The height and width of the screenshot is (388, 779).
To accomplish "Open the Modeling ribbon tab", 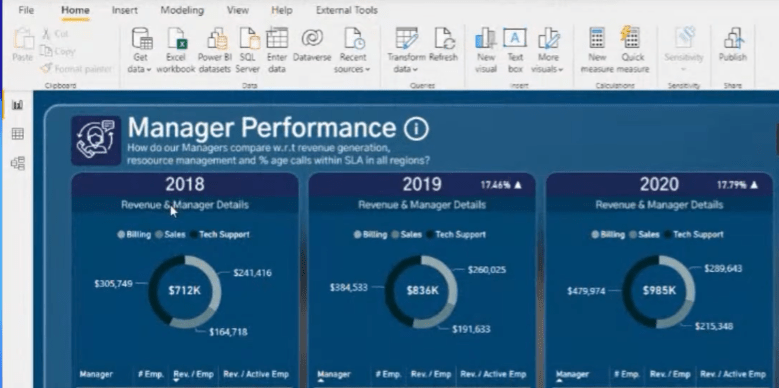I will 182,10.
